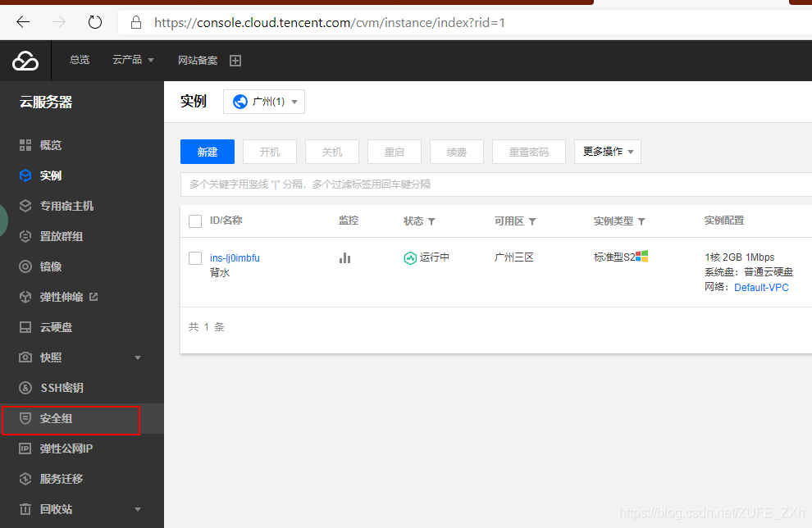Click the 开机 button

click(x=270, y=152)
